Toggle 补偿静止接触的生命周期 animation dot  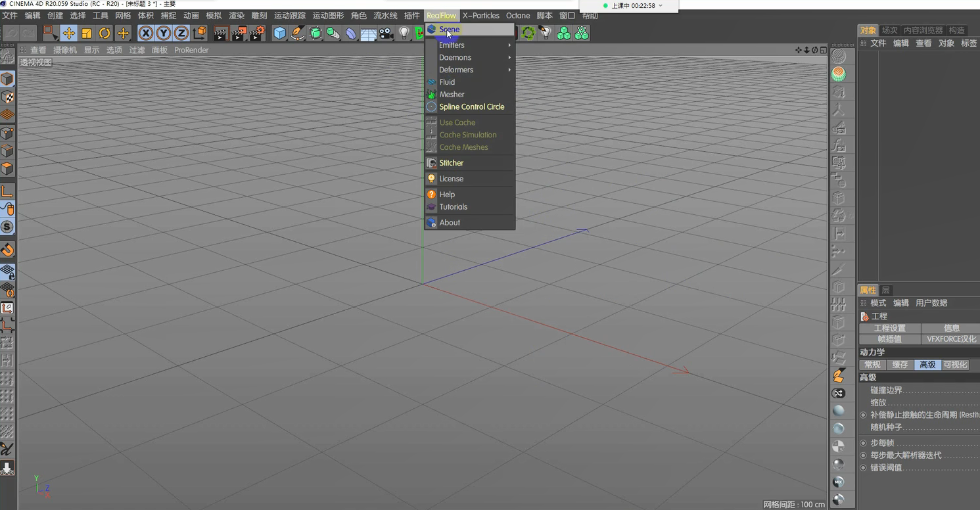coord(864,415)
